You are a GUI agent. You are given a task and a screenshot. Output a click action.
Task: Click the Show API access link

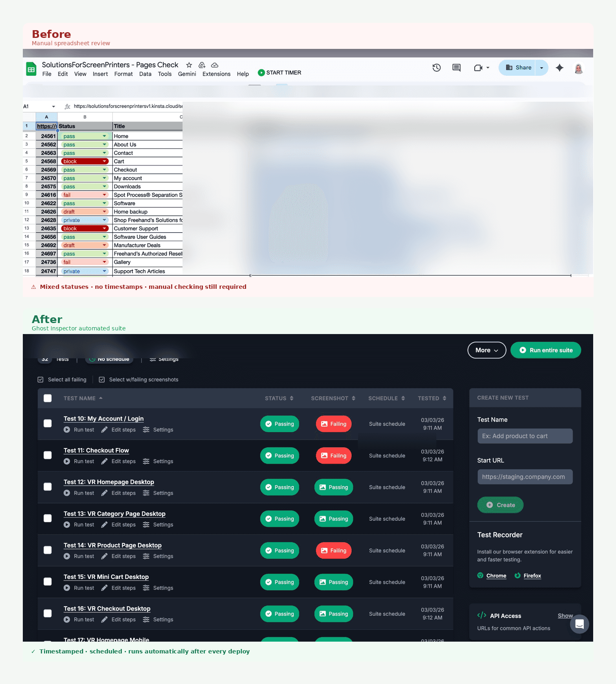(x=565, y=616)
